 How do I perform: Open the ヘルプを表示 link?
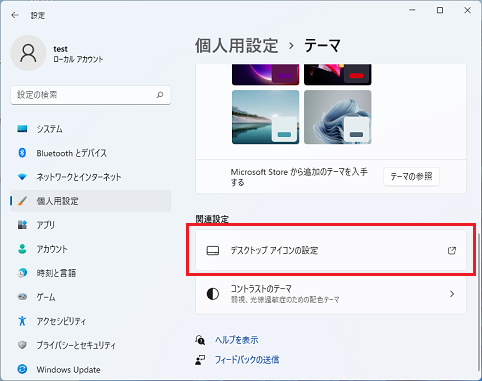pos(236,340)
